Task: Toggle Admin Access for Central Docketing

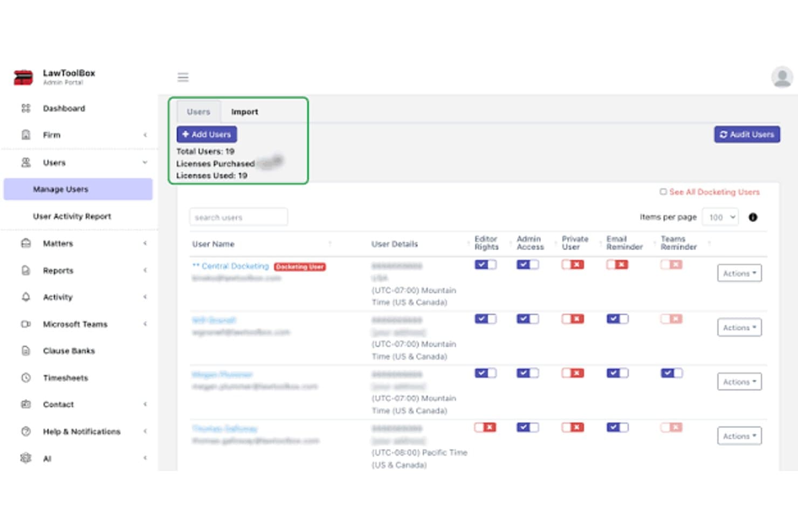Action: click(527, 265)
